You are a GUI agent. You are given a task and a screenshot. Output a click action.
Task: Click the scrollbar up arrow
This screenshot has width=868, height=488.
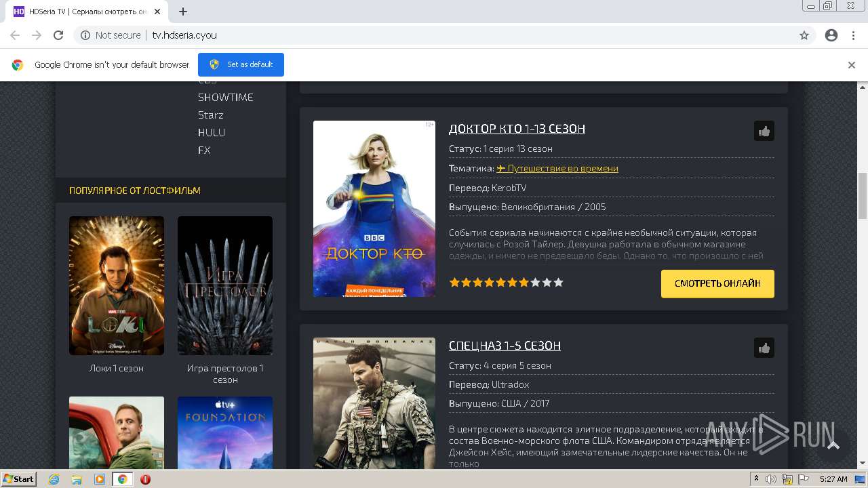coord(863,87)
